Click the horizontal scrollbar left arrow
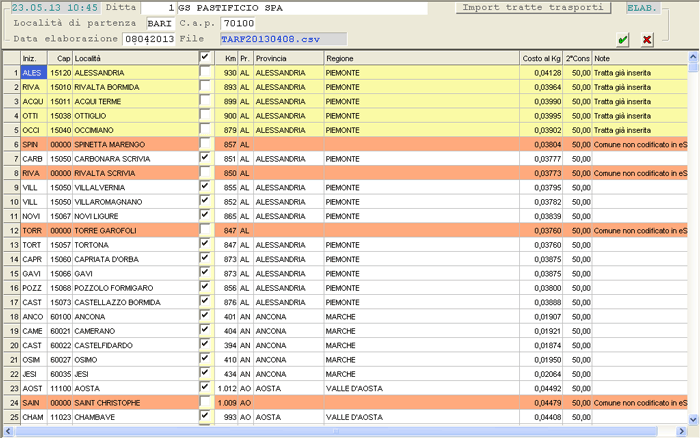Viewport: 700px width, 438px height. click(8, 431)
